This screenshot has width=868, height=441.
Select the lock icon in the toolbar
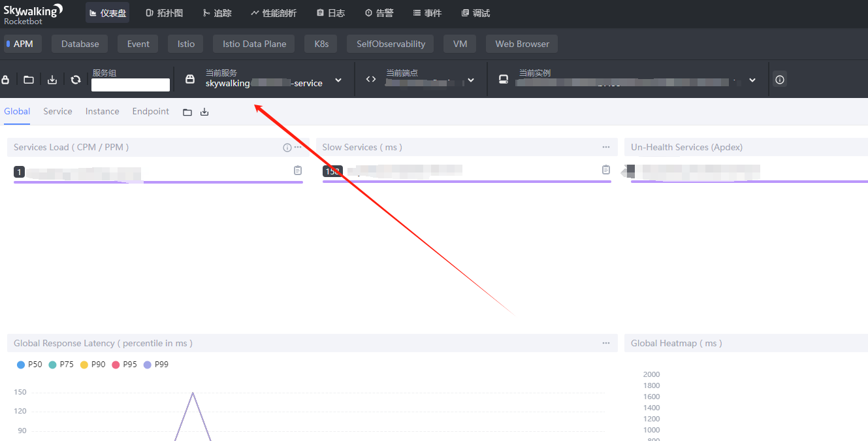tap(6, 79)
